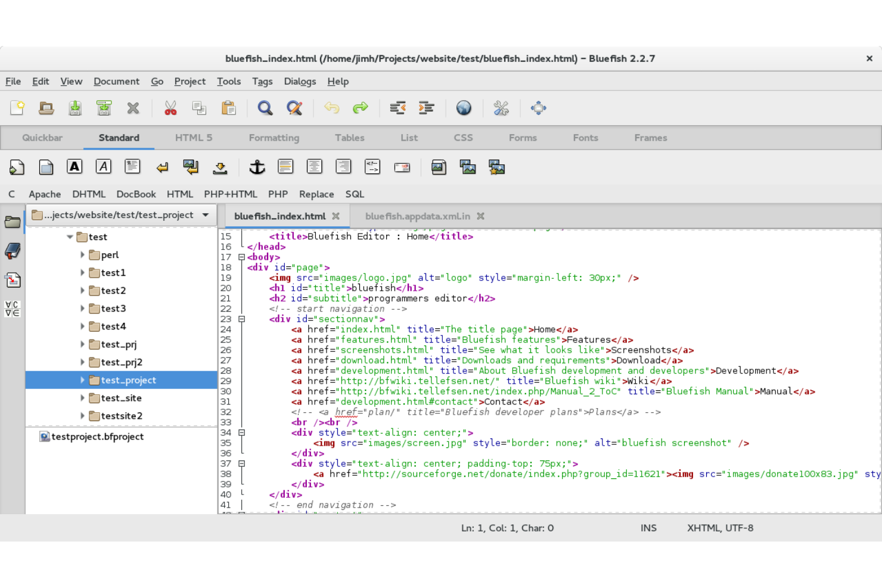Cut selection with the scissors icon
Screen dimensions: 882x588
(x=170, y=108)
